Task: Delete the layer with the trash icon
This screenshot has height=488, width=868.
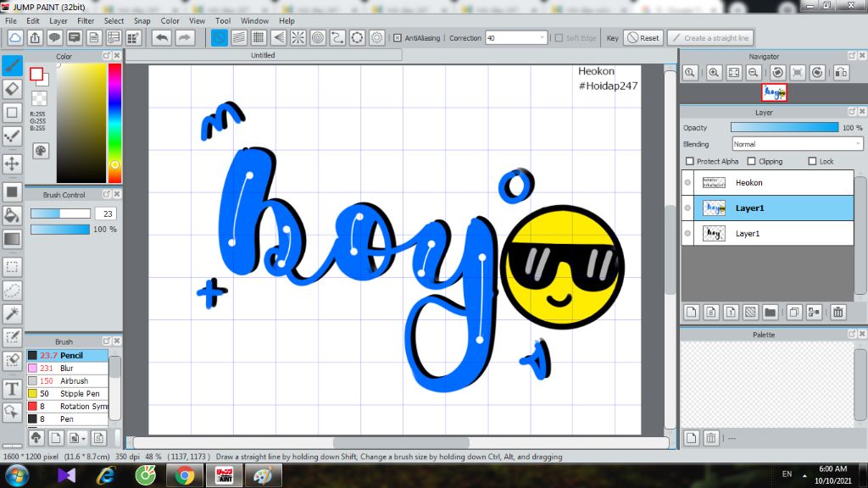Action: click(838, 312)
